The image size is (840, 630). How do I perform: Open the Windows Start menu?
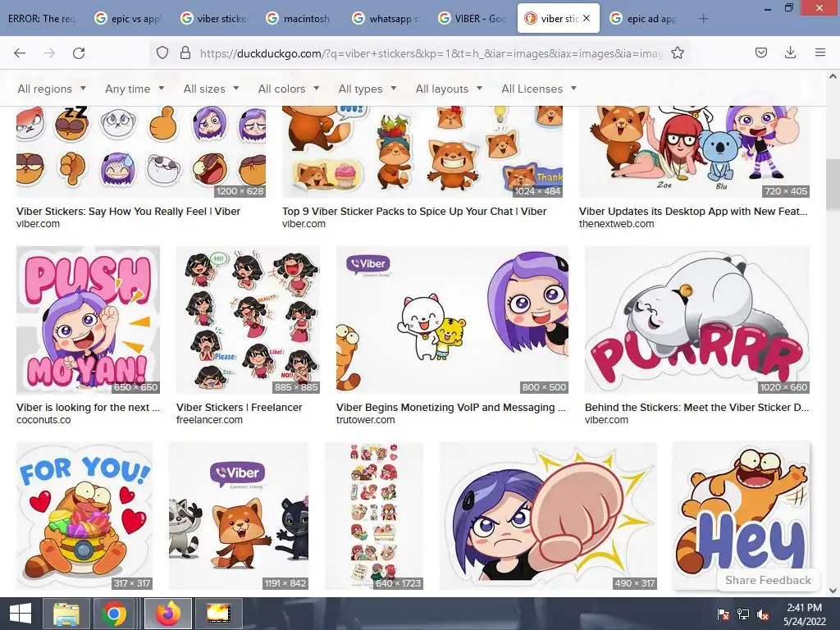pos(21,614)
